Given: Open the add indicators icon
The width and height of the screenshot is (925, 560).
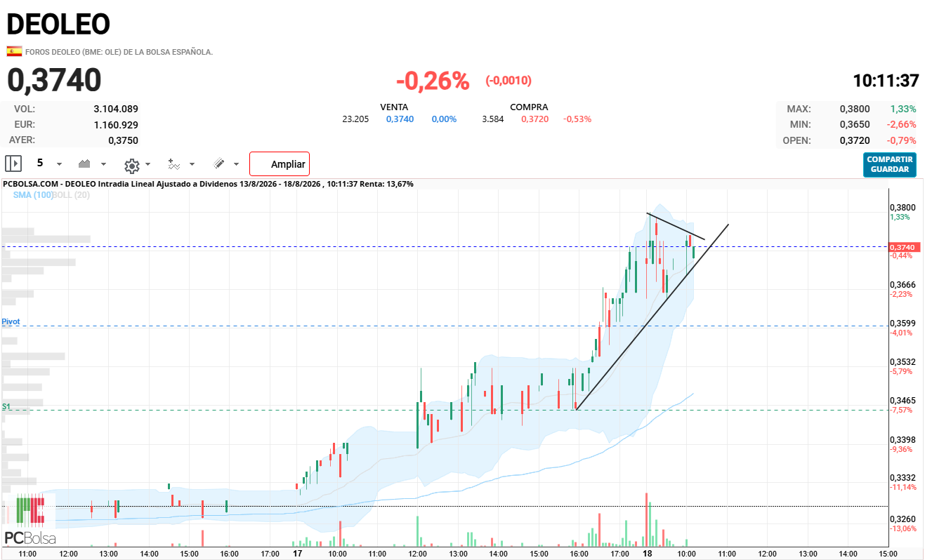Looking at the screenshot, I should point(173,164).
